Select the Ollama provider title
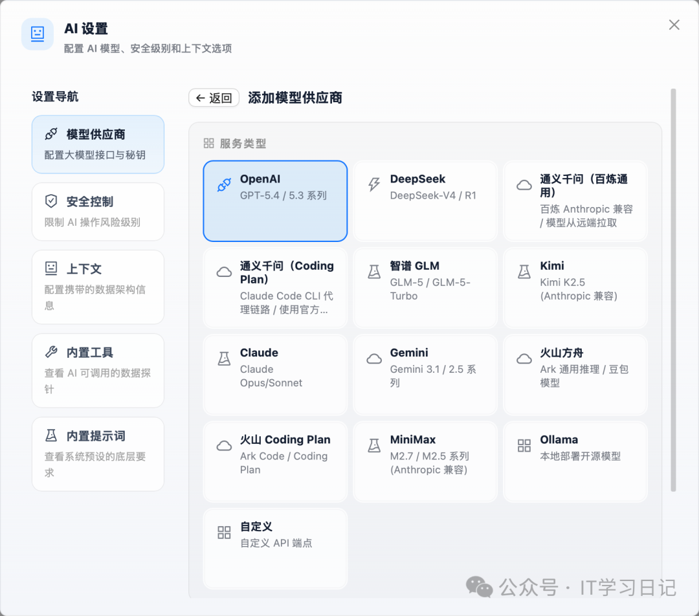The width and height of the screenshot is (699, 616). (559, 439)
